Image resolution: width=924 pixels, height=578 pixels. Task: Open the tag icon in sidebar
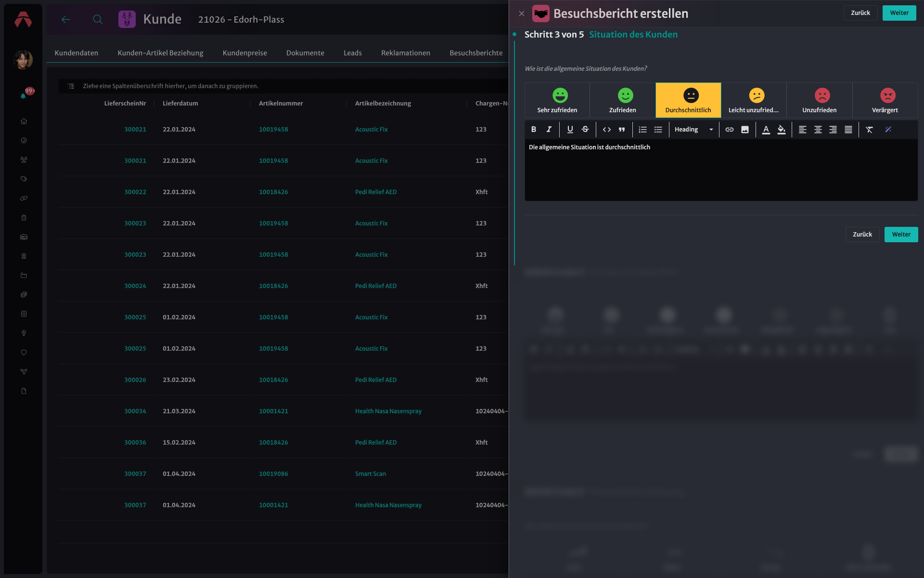pyautogui.click(x=24, y=179)
